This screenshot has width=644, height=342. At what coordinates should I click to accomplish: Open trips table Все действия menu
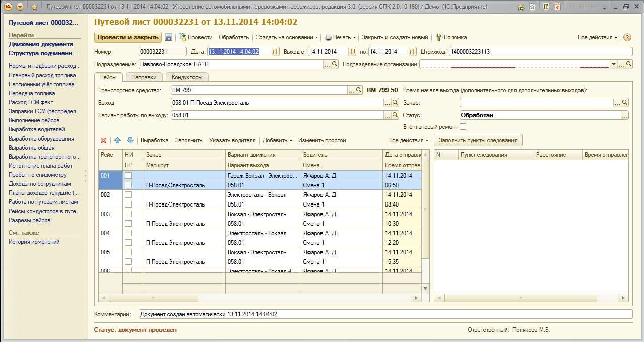pyautogui.click(x=409, y=140)
